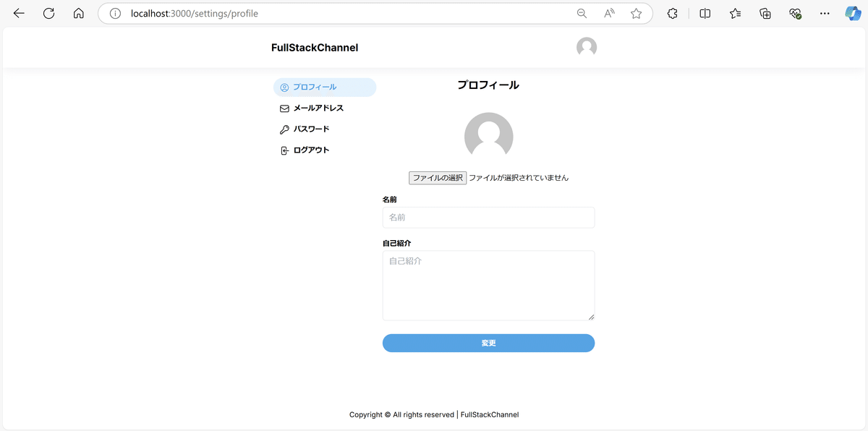Screen dimensions: 868x431
Task: Toggle split screen icon
Action: [x=705, y=13]
